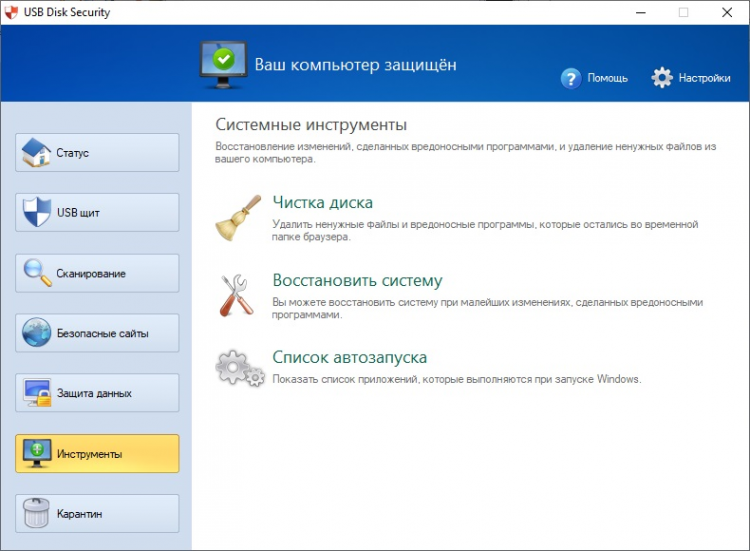Click the USB Disk Security title bar icon
This screenshot has width=750, height=551.
(x=11, y=12)
